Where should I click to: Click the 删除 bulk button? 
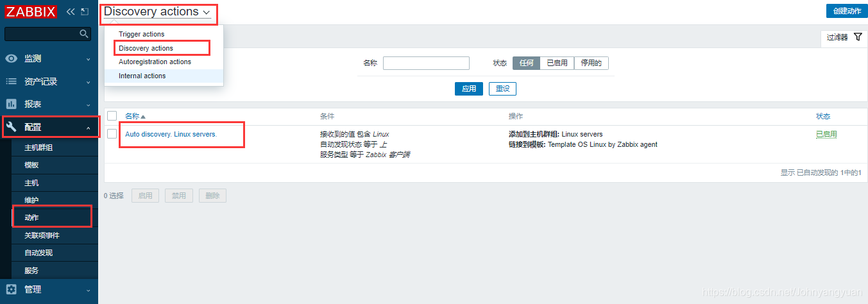tap(212, 196)
